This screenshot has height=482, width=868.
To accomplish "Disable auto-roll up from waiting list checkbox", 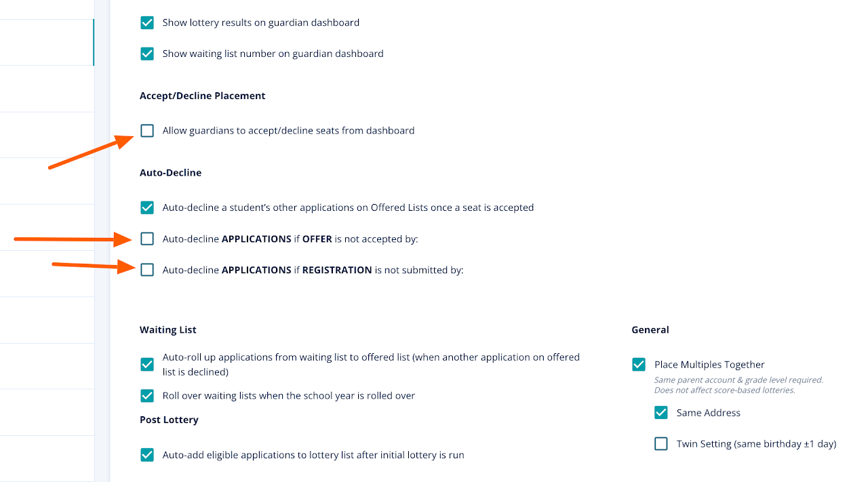I will (147, 365).
